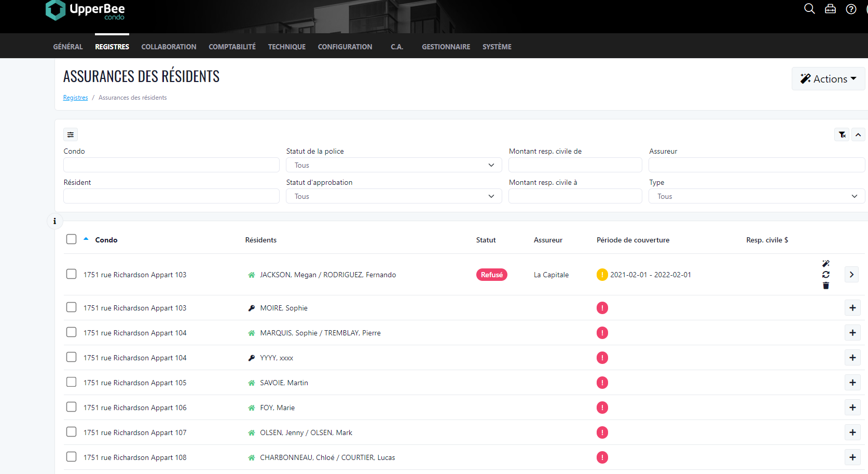Check the row for MOIRE, Sophie

(x=71, y=307)
